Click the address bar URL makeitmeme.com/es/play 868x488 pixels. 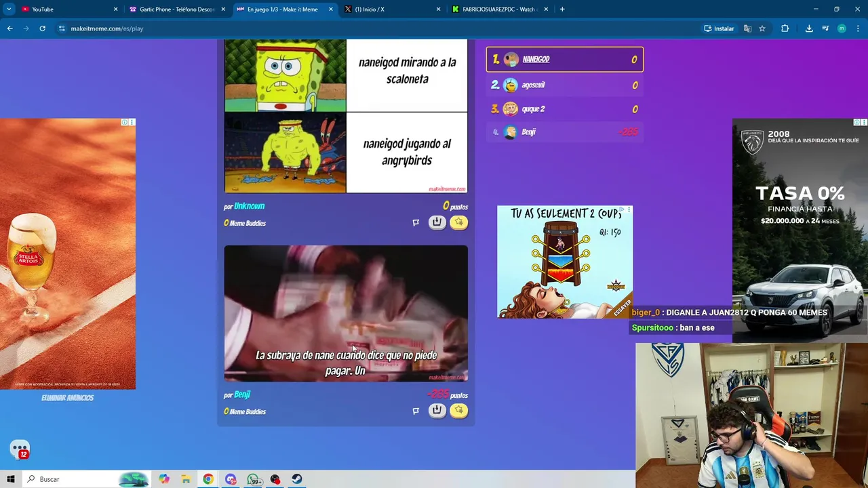[x=107, y=28]
